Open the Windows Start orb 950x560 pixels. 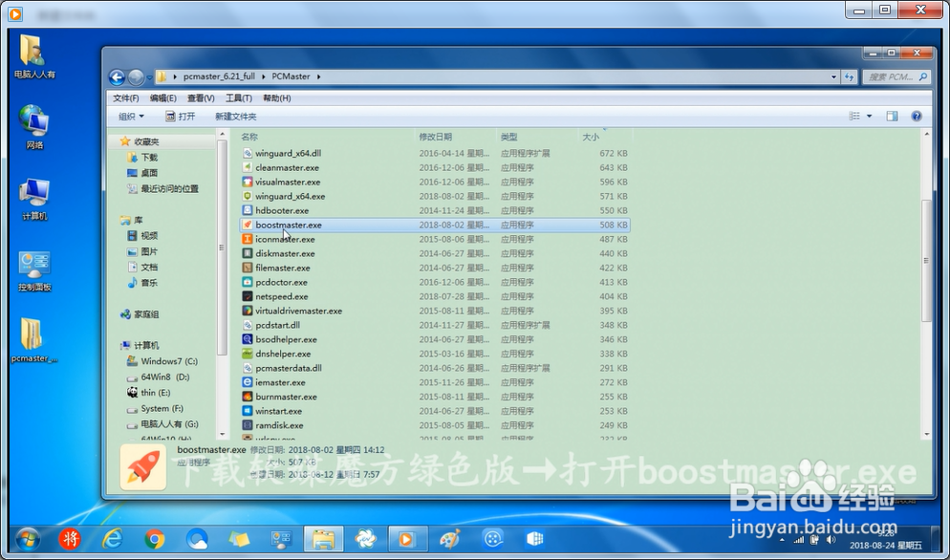point(28,539)
